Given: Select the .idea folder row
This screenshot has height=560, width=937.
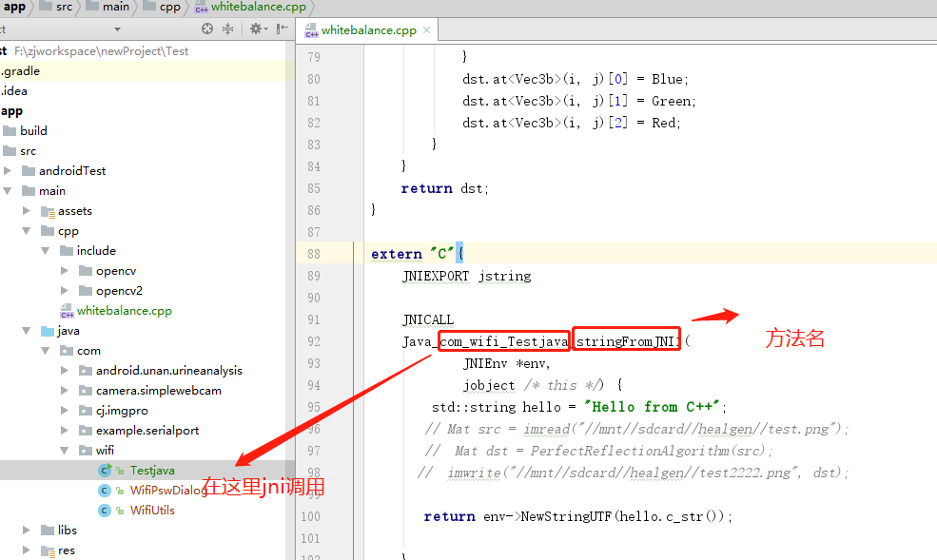Looking at the screenshot, I should point(147,91).
